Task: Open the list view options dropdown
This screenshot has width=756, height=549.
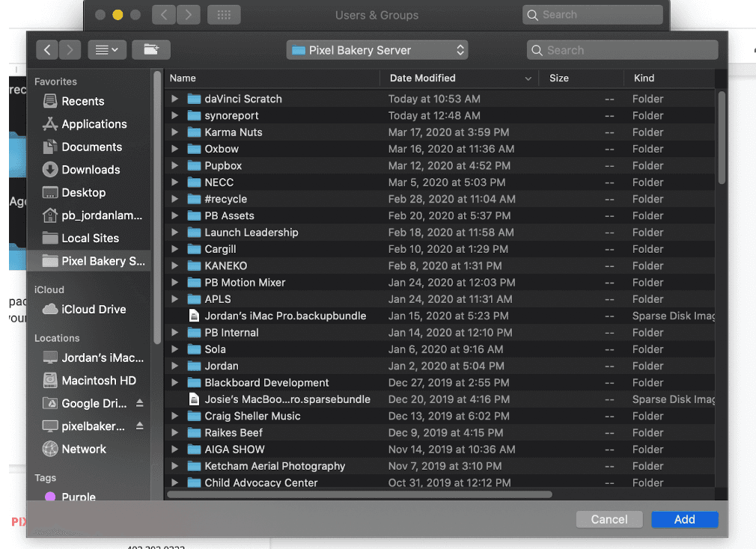Action: click(107, 49)
